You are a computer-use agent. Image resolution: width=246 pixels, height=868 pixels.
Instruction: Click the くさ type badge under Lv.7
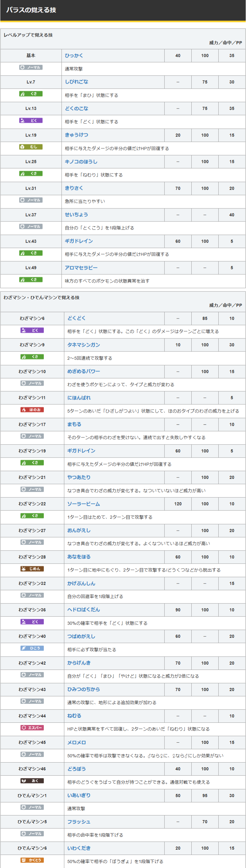tap(31, 94)
